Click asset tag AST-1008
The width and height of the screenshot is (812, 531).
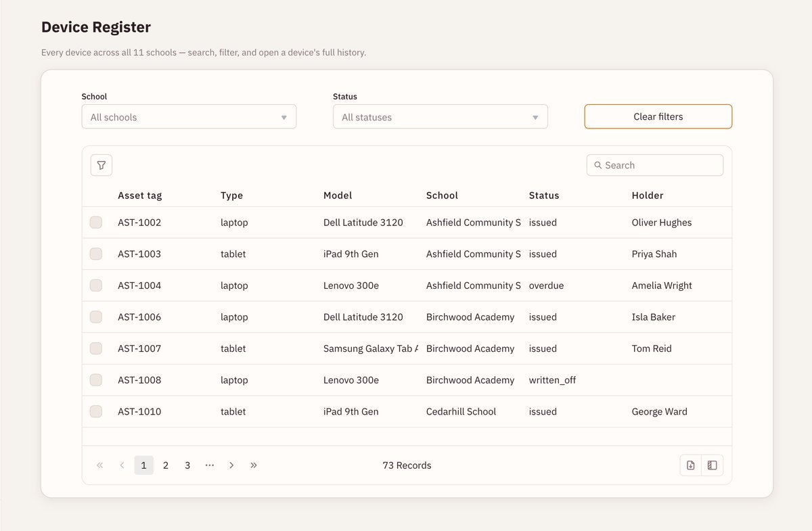pyautogui.click(x=139, y=380)
